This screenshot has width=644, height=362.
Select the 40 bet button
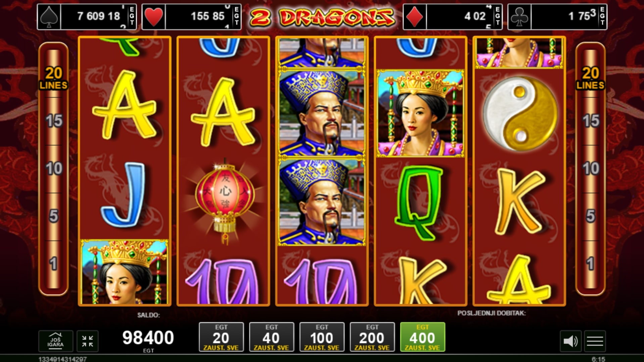(271, 337)
